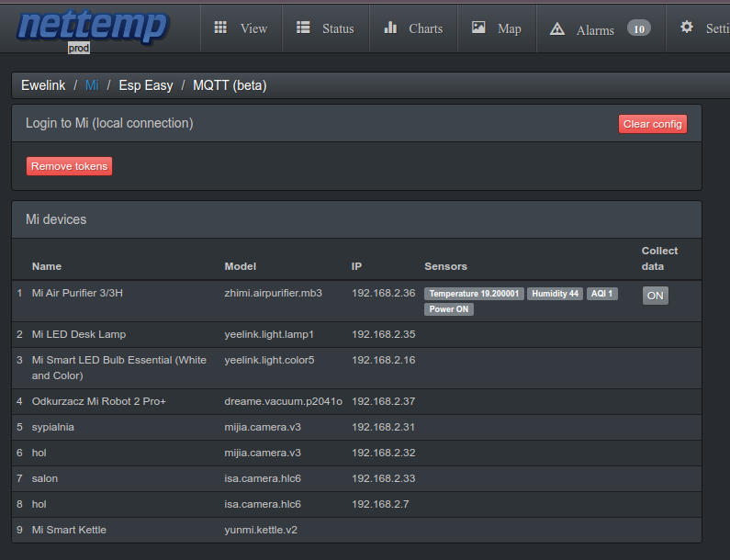730x560 pixels.
Task: Click model dreame.vacuum.p2041o
Action: [283, 401]
